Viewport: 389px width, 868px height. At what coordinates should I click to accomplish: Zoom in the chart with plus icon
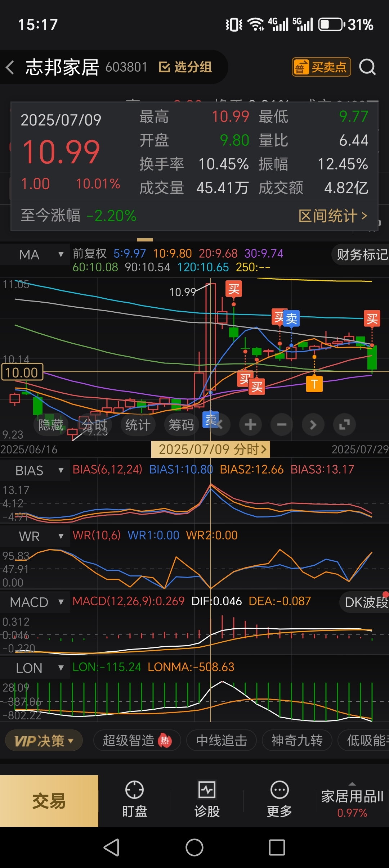(x=250, y=425)
